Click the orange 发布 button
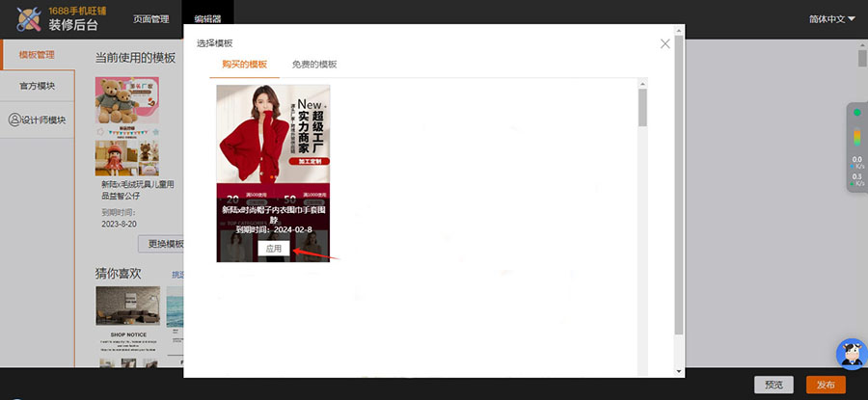 826,386
